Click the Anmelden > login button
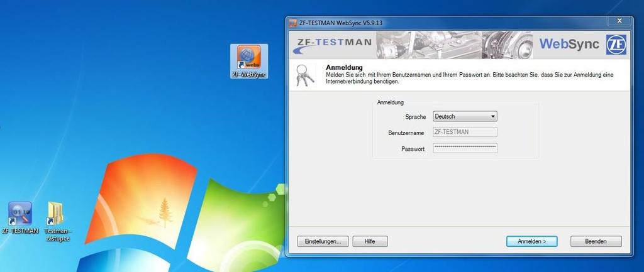The height and width of the screenshot is (272, 644). pyautogui.click(x=532, y=241)
